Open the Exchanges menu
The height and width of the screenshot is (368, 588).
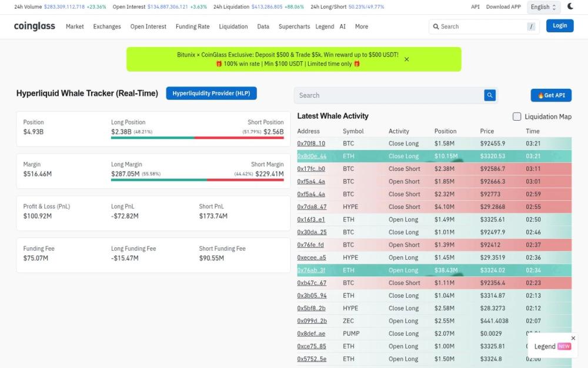point(107,26)
